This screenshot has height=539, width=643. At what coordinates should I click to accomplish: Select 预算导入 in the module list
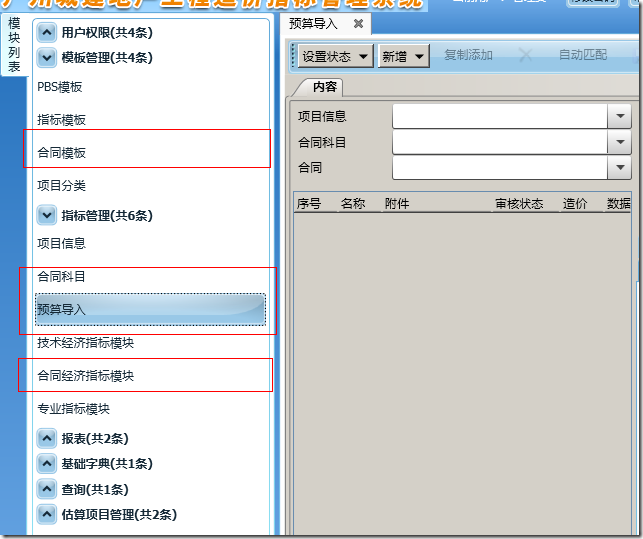(x=150, y=309)
